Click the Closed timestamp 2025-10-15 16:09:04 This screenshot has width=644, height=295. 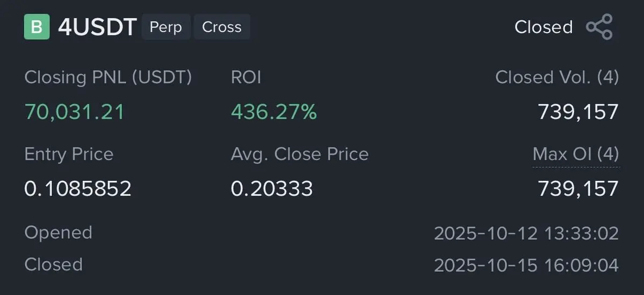pos(526,265)
